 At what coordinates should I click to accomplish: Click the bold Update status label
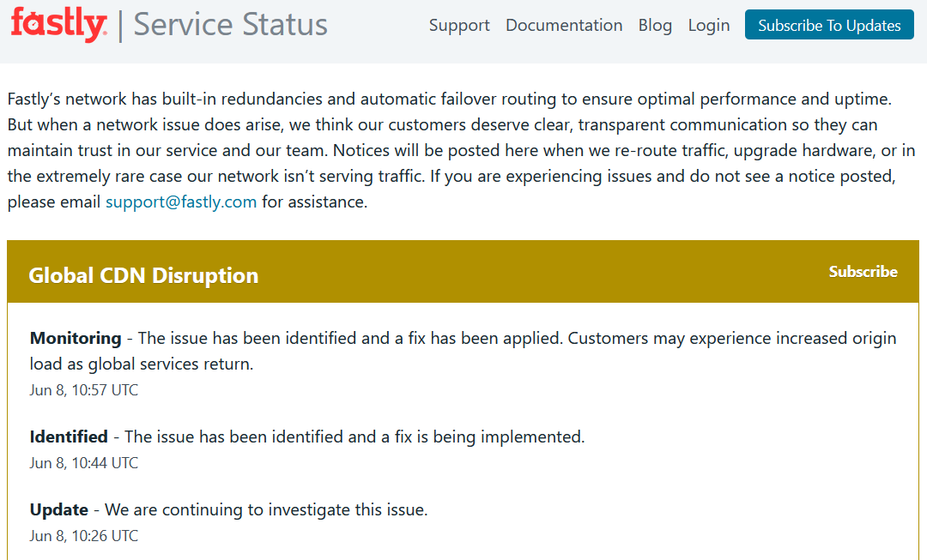(59, 509)
